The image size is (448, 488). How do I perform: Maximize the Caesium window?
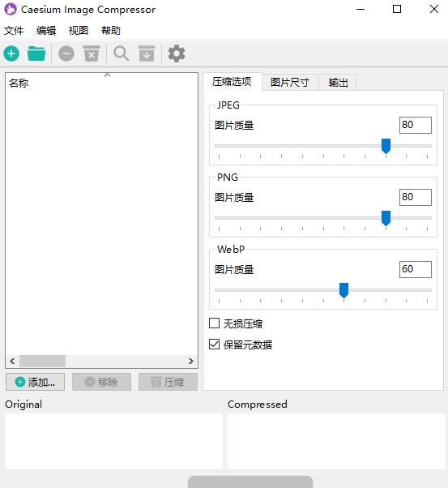tap(397, 10)
